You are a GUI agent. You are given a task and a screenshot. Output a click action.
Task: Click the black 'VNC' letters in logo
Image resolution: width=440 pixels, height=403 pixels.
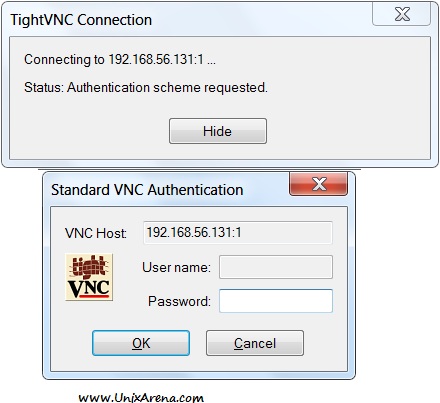tap(89, 289)
